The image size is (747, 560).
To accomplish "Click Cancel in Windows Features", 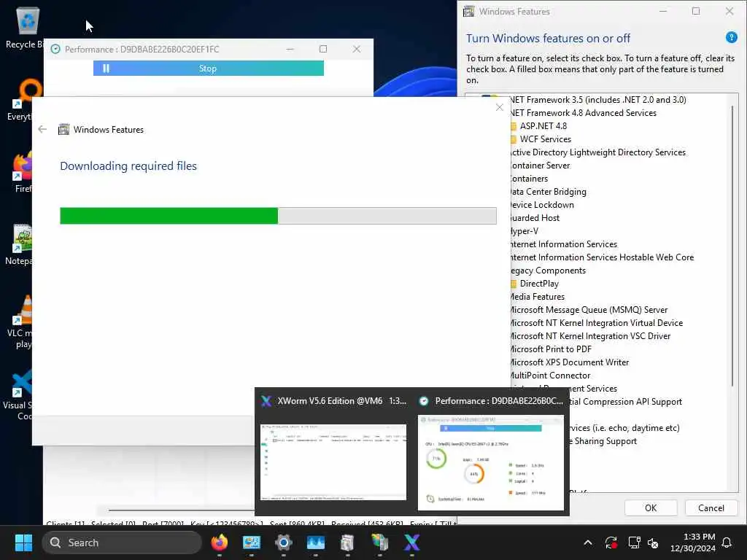I will pyautogui.click(x=711, y=507).
